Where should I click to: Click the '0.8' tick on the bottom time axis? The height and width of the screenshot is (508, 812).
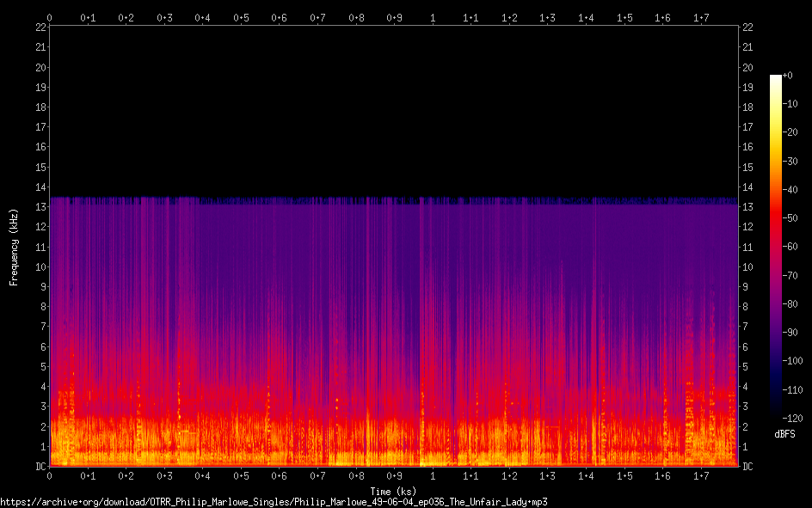pos(356,476)
